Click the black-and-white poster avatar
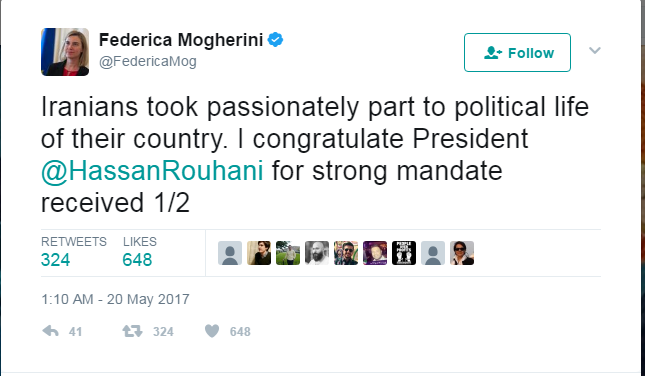The height and width of the screenshot is (376, 645). click(x=404, y=253)
